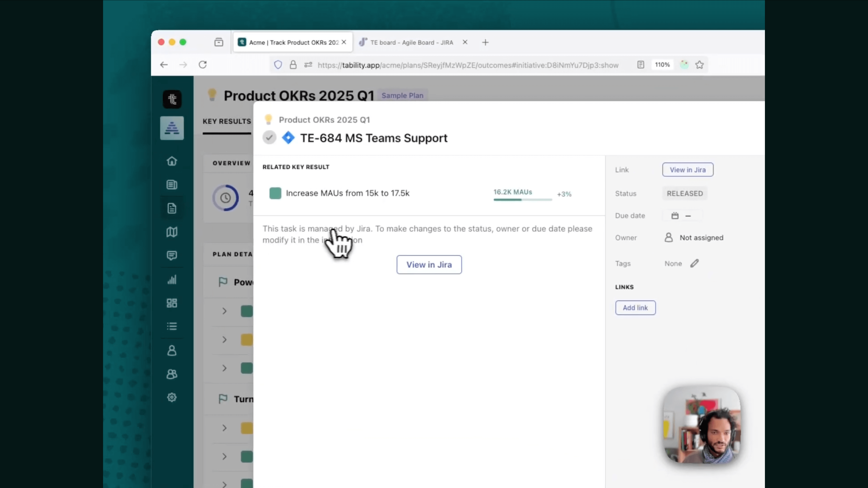Click the Add link button
The image size is (868, 488).
pos(635,308)
